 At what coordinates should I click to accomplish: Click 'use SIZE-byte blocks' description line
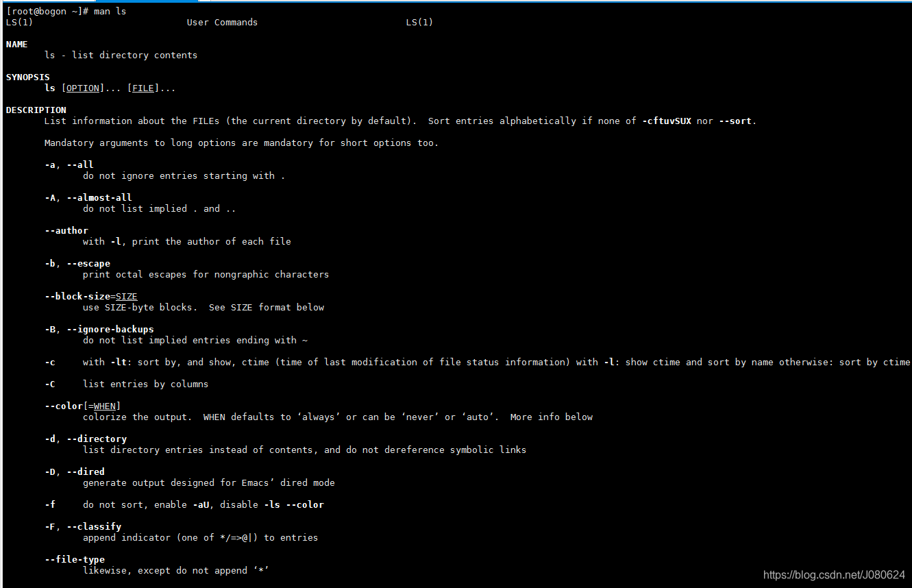[x=204, y=307]
